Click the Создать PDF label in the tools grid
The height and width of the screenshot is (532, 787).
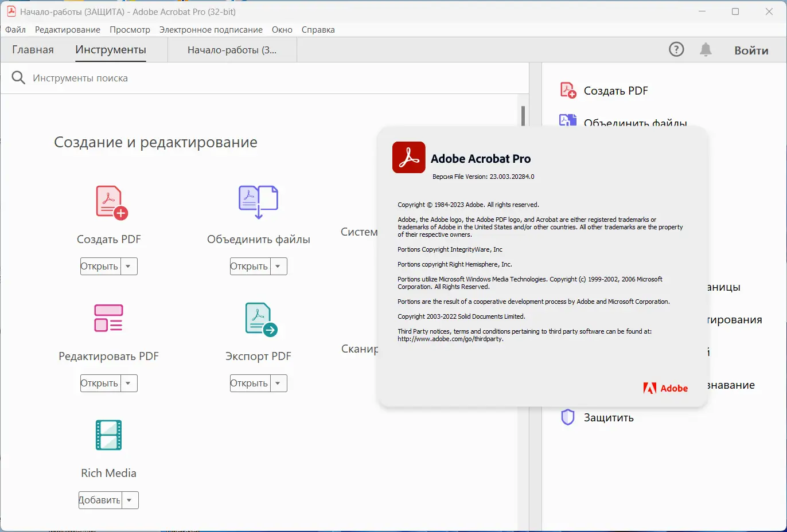pos(109,239)
